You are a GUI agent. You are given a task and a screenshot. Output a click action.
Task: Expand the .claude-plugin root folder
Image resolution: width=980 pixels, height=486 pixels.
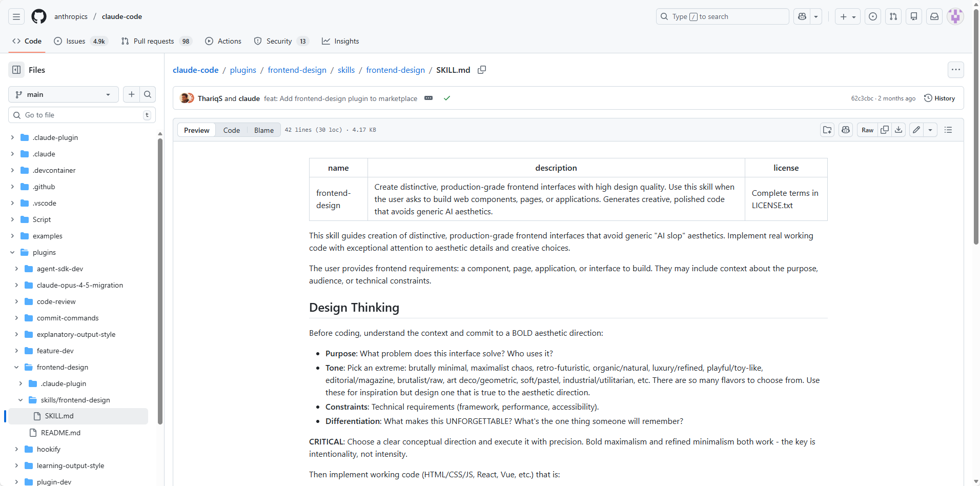click(12, 137)
